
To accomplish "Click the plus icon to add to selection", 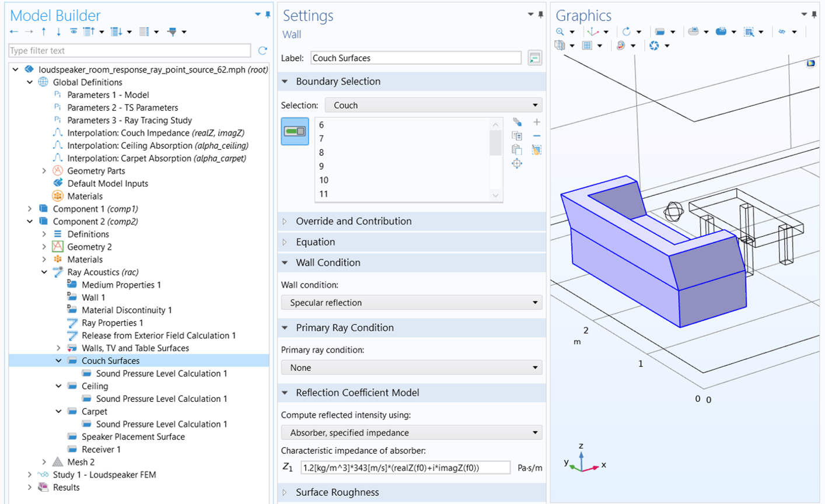I will (x=537, y=122).
